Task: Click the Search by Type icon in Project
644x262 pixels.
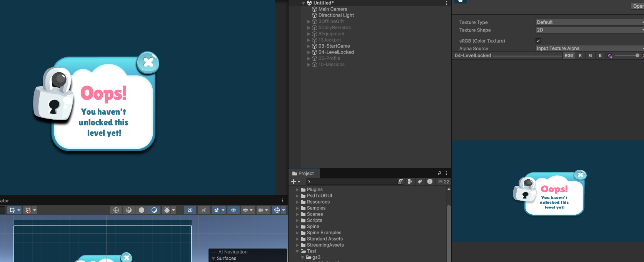Action: click(x=410, y=182)
